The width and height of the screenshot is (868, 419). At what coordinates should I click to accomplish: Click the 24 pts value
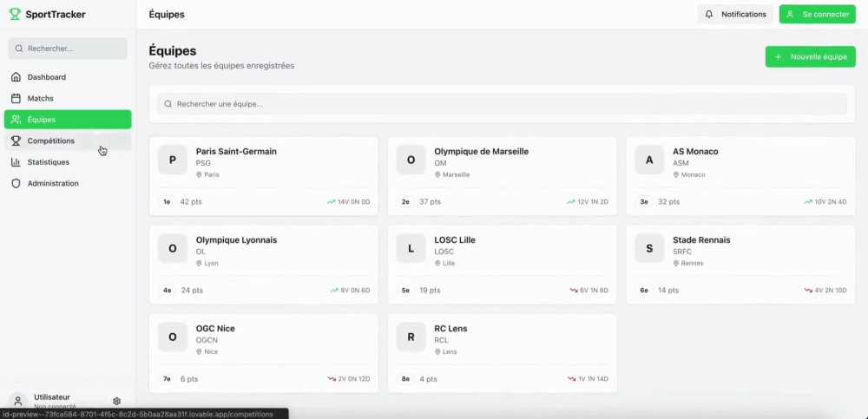[192, 290]
